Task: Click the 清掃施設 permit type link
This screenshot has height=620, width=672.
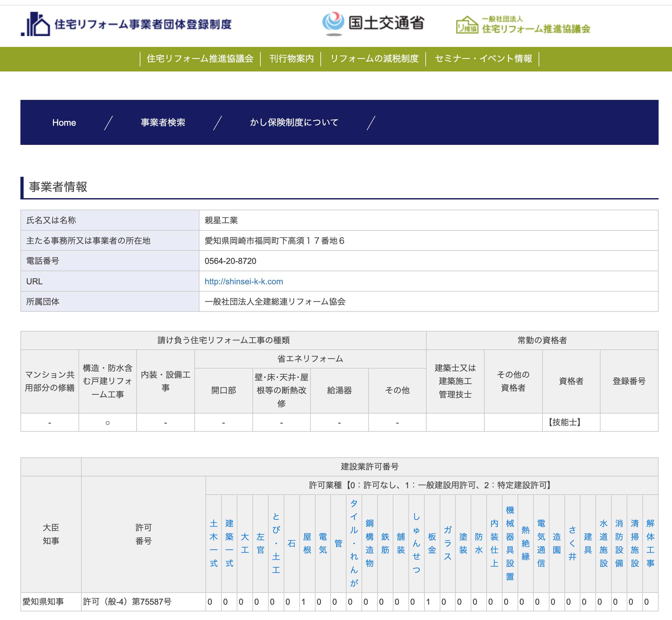Action: tap(635, 543)
